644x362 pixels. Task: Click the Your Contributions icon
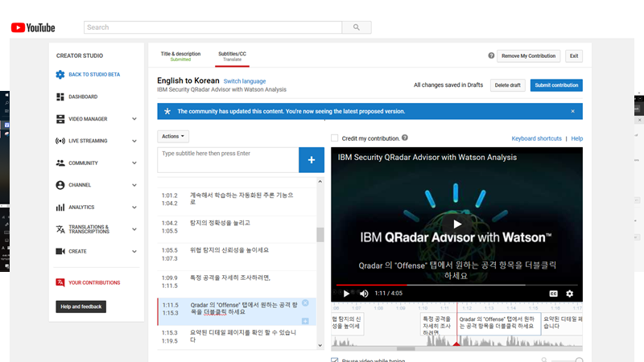click(60, 282)
